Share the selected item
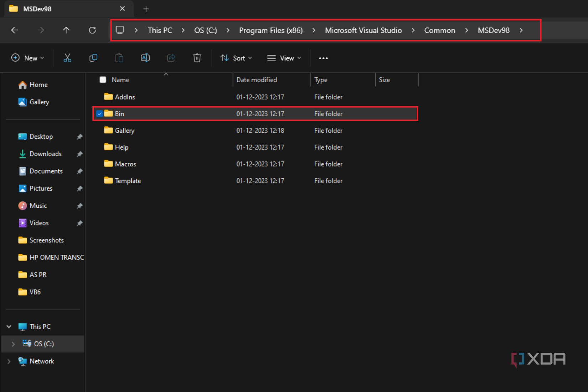The width and height of the screenshot is (588, 392). [171, 58]
